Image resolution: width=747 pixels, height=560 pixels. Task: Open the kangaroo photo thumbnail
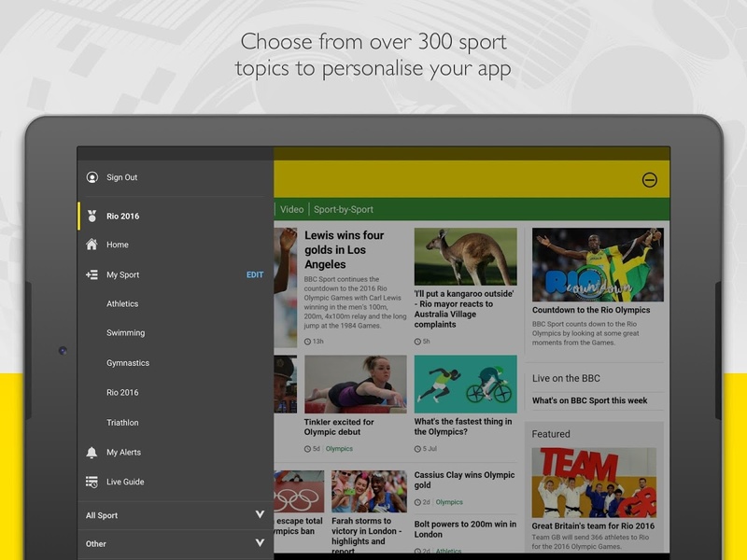465,257
